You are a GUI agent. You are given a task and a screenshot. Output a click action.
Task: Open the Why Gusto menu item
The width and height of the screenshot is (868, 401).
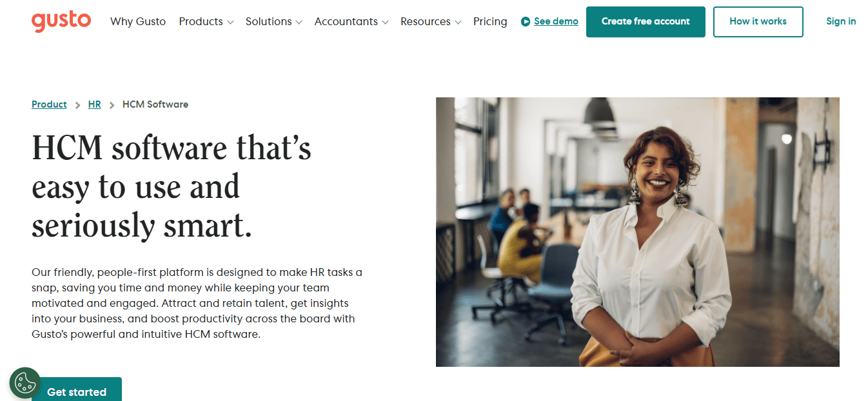click(138, 21)
